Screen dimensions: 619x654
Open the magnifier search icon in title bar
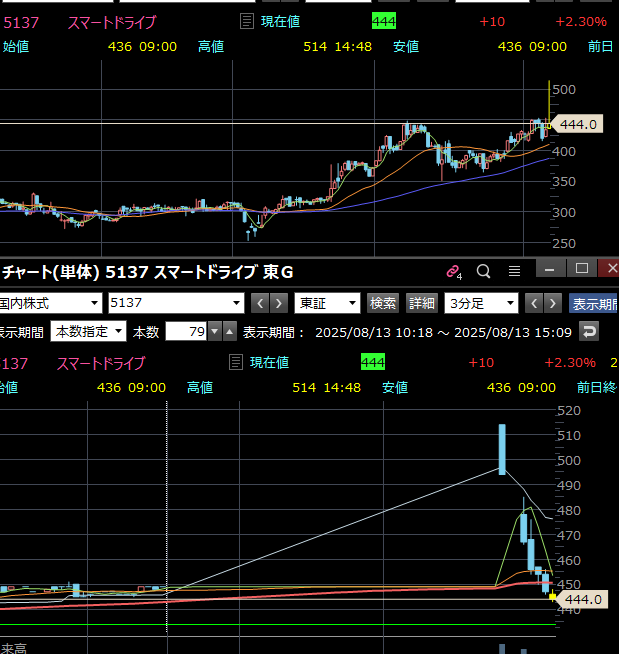coord(483,272)
